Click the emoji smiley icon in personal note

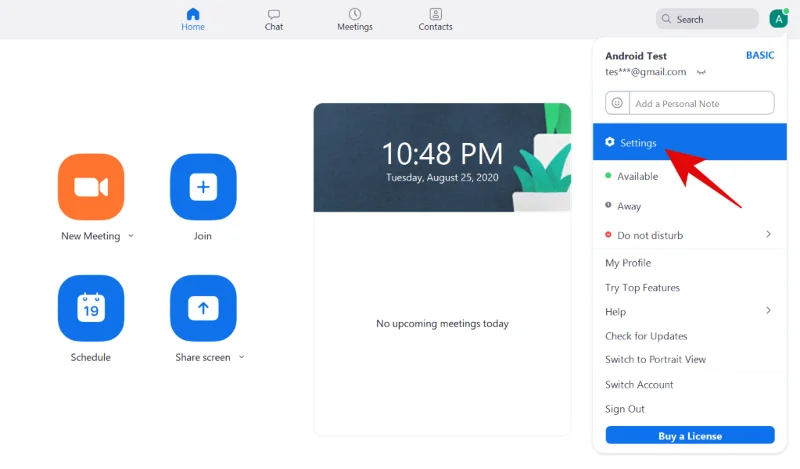tap(617, 103)
